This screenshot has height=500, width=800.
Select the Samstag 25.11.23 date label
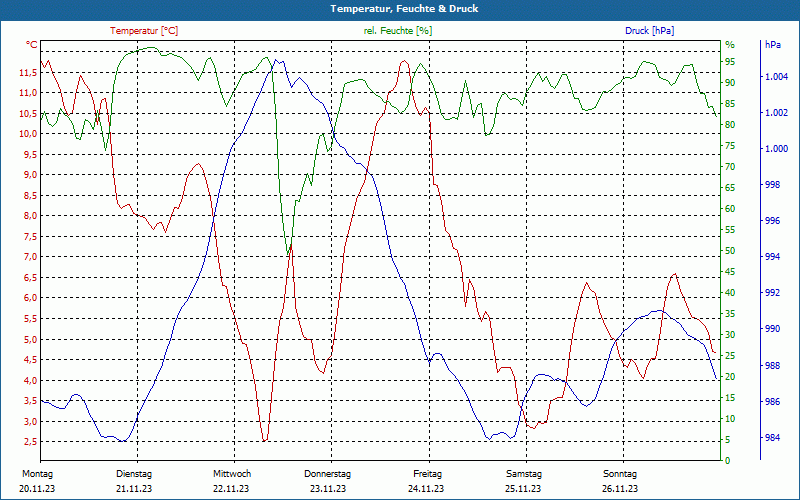pos(523,481)
